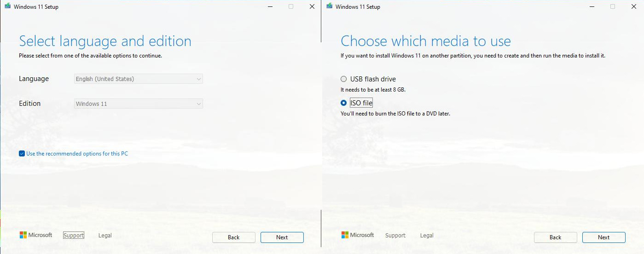The height and width of the screenshot is (254, 644).
Task: Minimize the right Windows 11 Setup window
Action: pos(592,6)
